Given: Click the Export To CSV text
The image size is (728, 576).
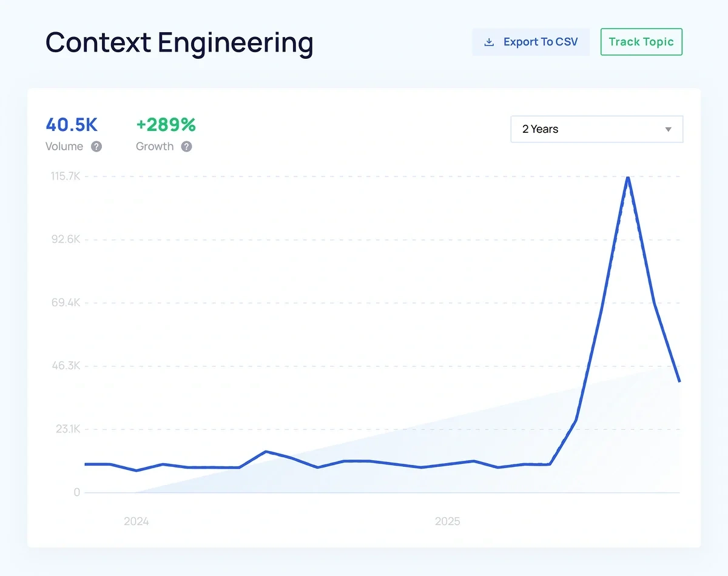Looking at the screenshot, I should (x=540, y=42).
